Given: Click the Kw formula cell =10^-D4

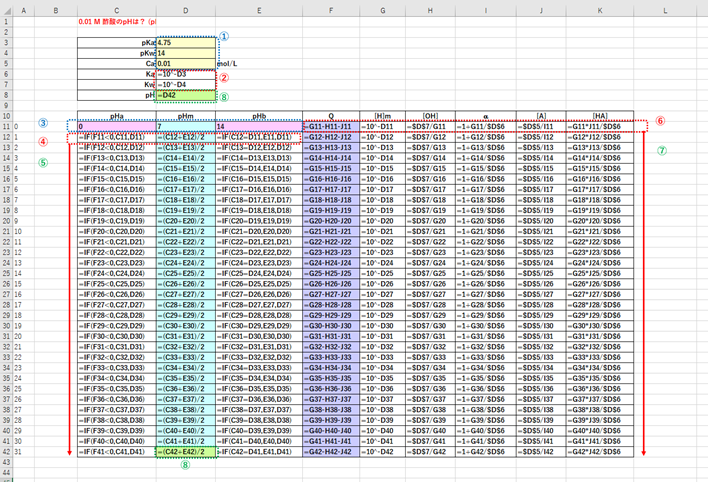Looking at the screenshot, I should point(186,84).
